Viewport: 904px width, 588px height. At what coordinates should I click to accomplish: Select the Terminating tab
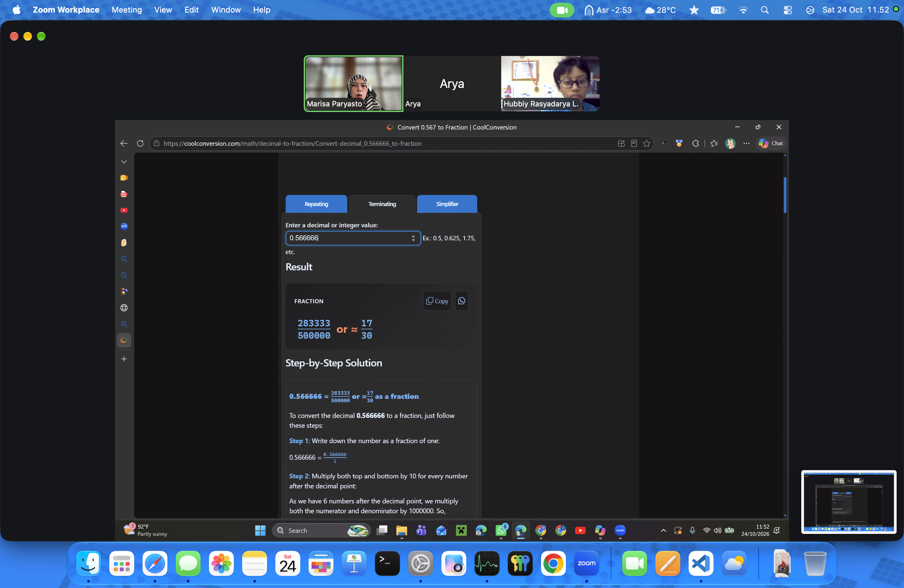click(382, 204)
